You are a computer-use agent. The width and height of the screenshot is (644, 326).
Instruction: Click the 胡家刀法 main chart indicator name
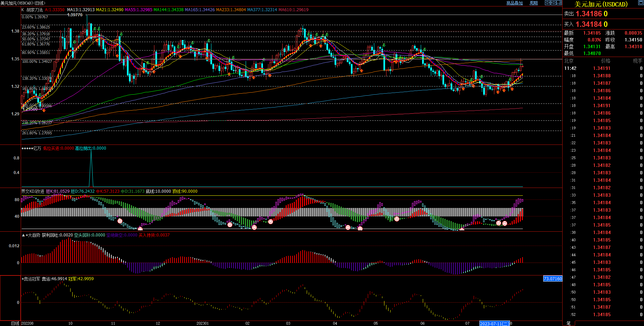coord(35,10)
